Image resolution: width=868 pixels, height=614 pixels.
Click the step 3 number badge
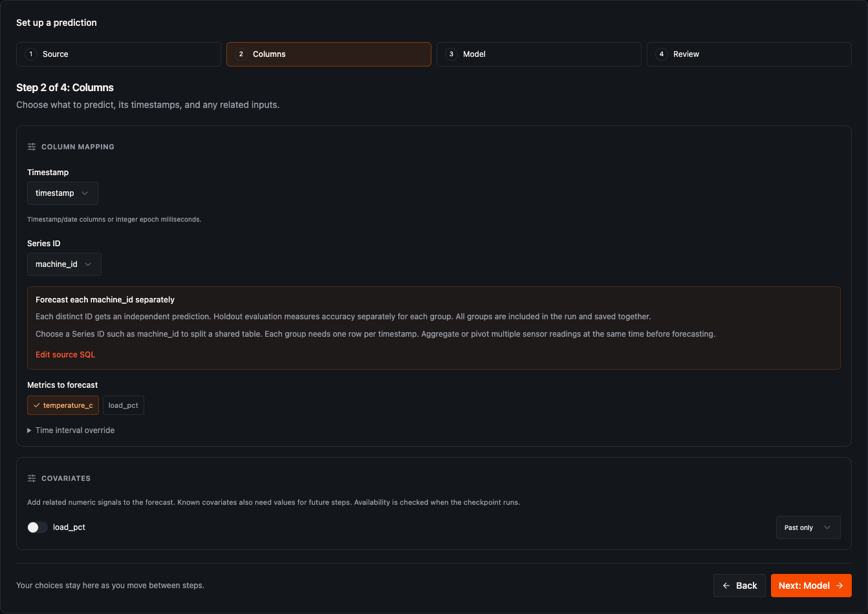(451, 54)
